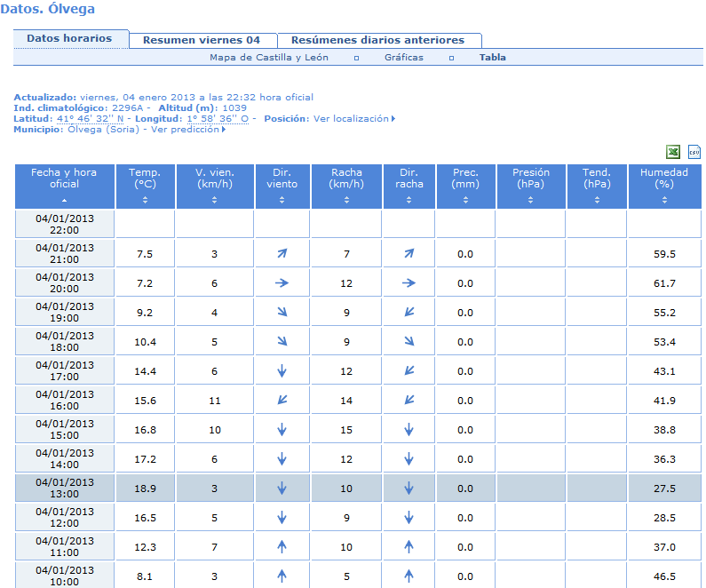Click precipitation 0.0 in 21:00 row
The height and width of the screenshot is (588, 706).
coord(465,254)
